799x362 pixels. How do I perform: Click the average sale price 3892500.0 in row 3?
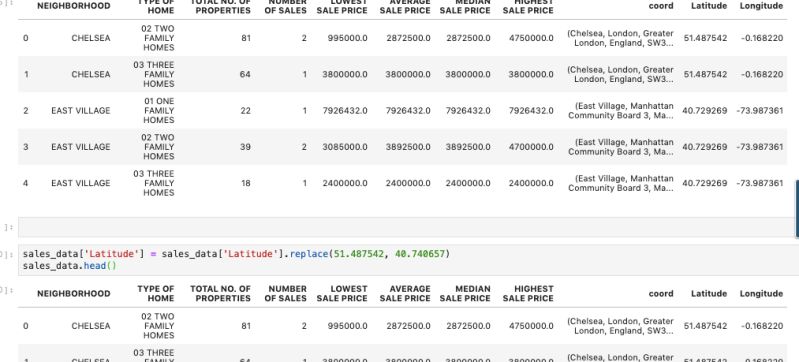[x=408, y=147]
